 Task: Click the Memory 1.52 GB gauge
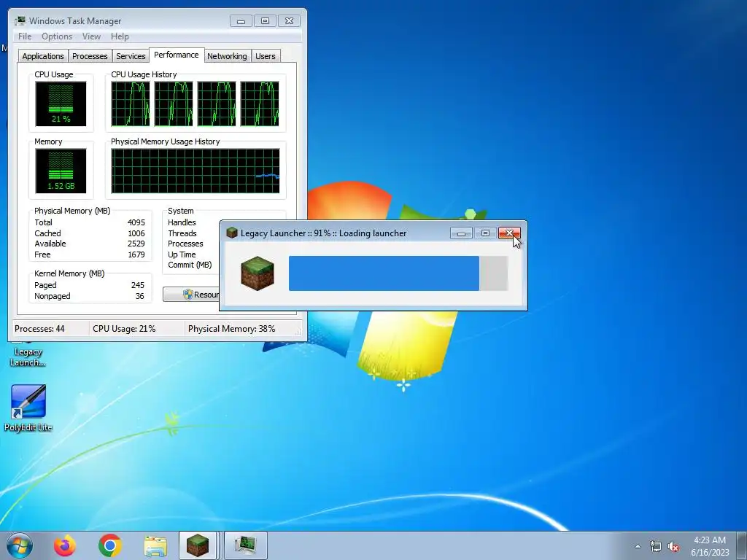[x=61, y=171]
